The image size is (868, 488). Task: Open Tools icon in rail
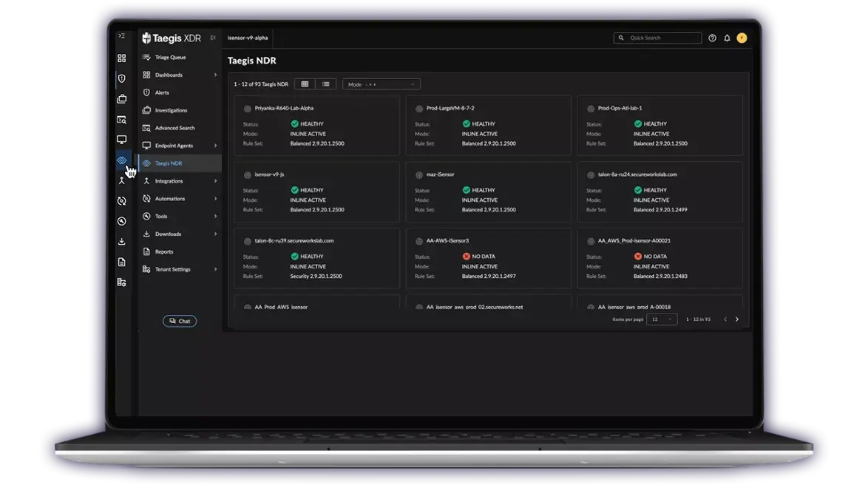pyautogui.click(x=122, y=221)
